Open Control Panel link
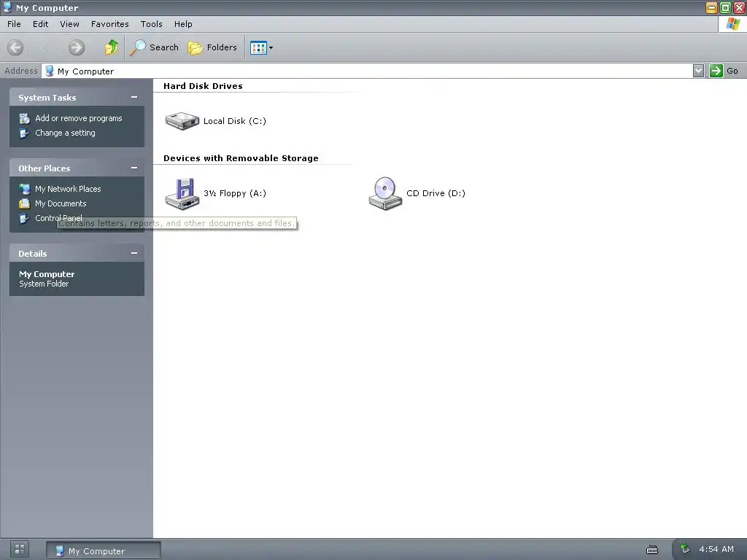Viewport: 747px width, 560px height. [58, 218]
